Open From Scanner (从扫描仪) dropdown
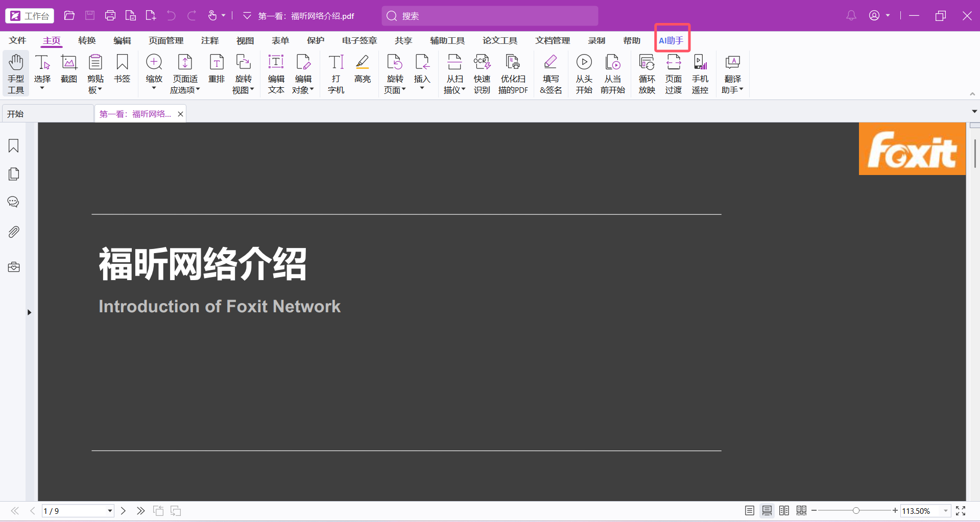980x522 pixels. coord(455,74)
